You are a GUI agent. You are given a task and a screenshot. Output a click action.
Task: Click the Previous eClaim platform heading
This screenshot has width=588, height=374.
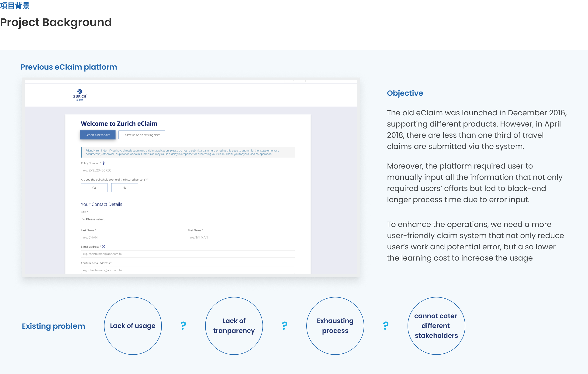click(x=69, y=67)
